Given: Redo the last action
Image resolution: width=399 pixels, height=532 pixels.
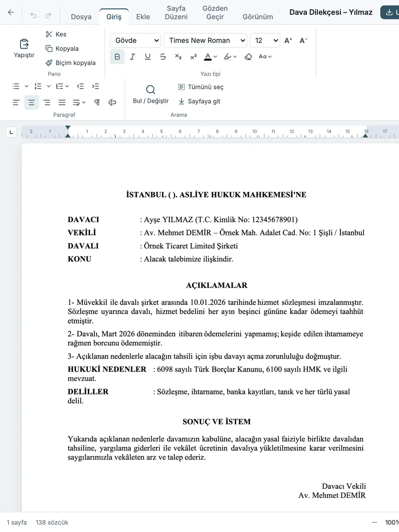Looking at the screenshot, I should click(48, 15).
